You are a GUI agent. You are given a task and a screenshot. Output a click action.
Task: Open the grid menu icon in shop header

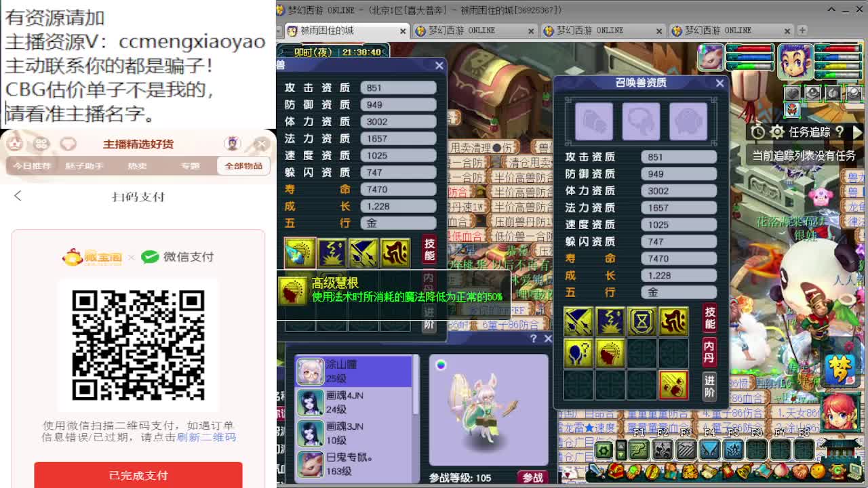tap(41, 144)
